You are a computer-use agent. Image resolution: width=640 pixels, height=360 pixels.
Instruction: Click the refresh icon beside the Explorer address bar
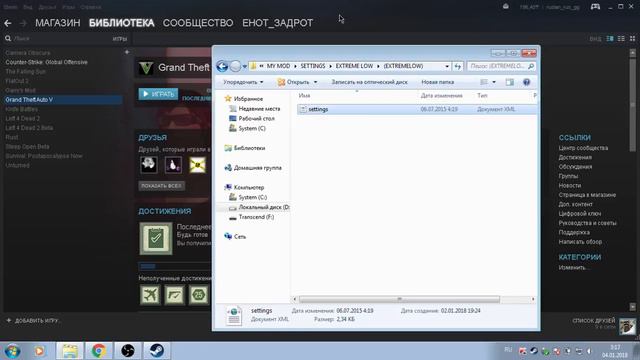pos(458,66)
